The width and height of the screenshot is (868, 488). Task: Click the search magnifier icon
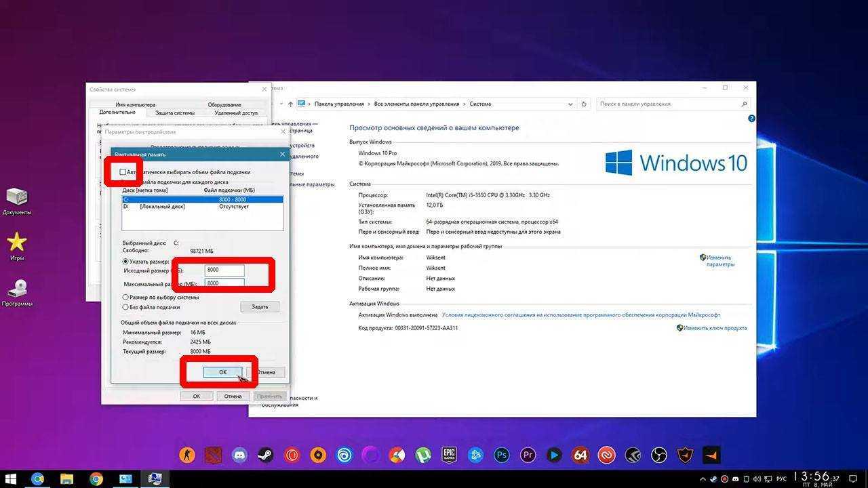coord(744,104)
